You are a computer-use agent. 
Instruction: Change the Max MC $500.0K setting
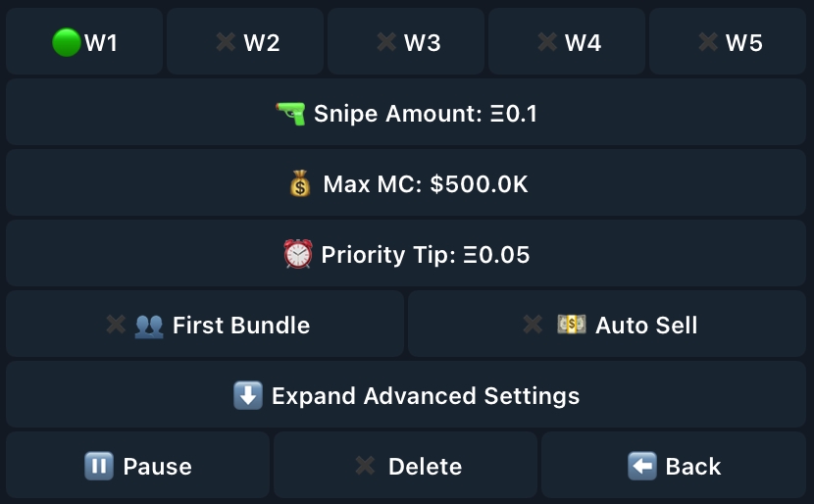click(x=406, y=182)
